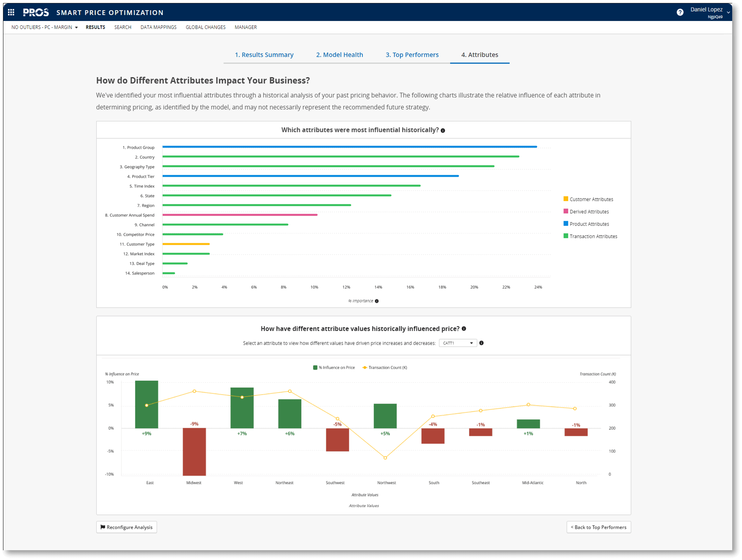Open the app launcher grid icon

click(11, 13)
